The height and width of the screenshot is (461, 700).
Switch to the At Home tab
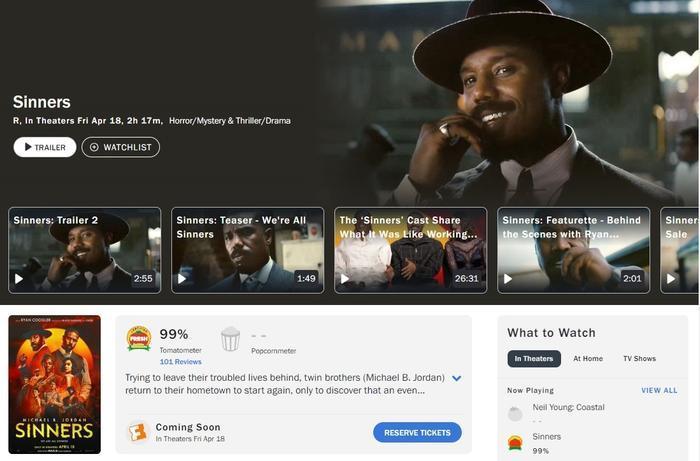(x=588, y=358)
